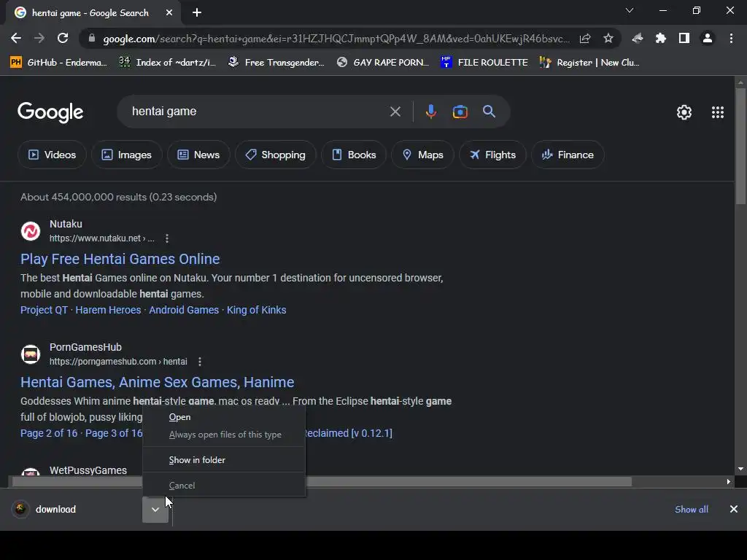This screenshot has width=747, height=560.
Task: Click the Google logo
Action: point(50,112)
